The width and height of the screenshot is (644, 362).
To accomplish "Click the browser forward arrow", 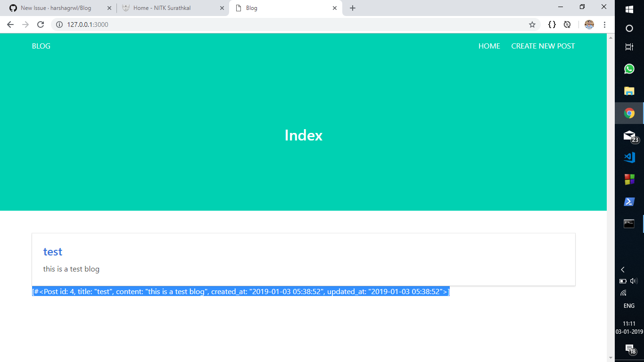I will [25, 25].
